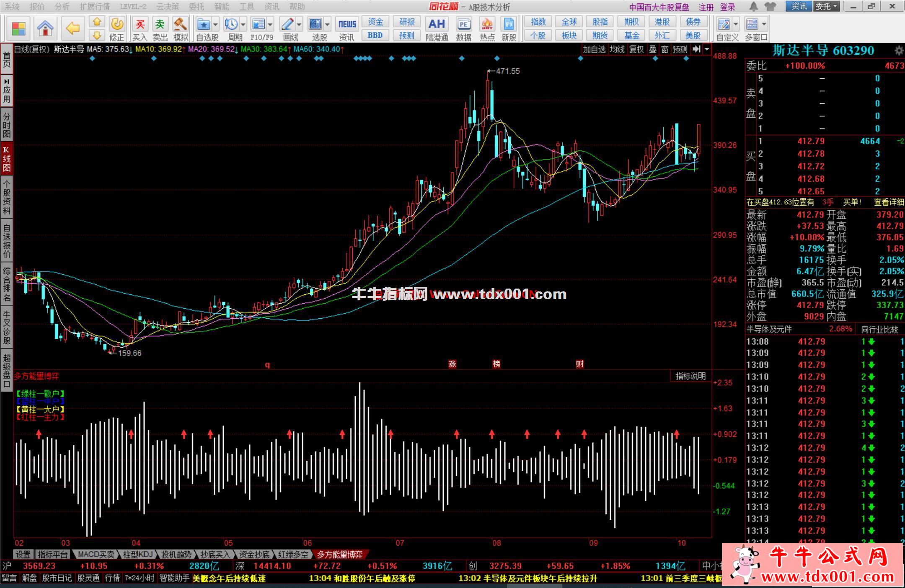Screen dimensions: 905x588
Task: Click the notification bell icon in title bar
Action: [x=753, y=6]
